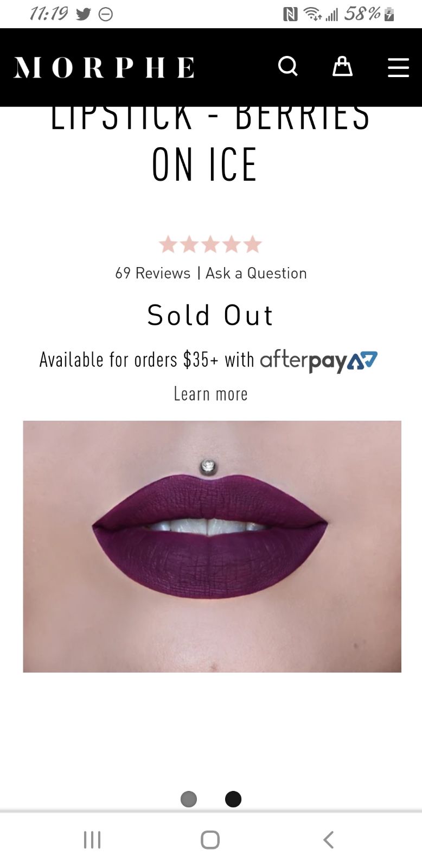
Task: Open the 69 Reviews link
Action: pyautogui.click(x=152, y=273)
